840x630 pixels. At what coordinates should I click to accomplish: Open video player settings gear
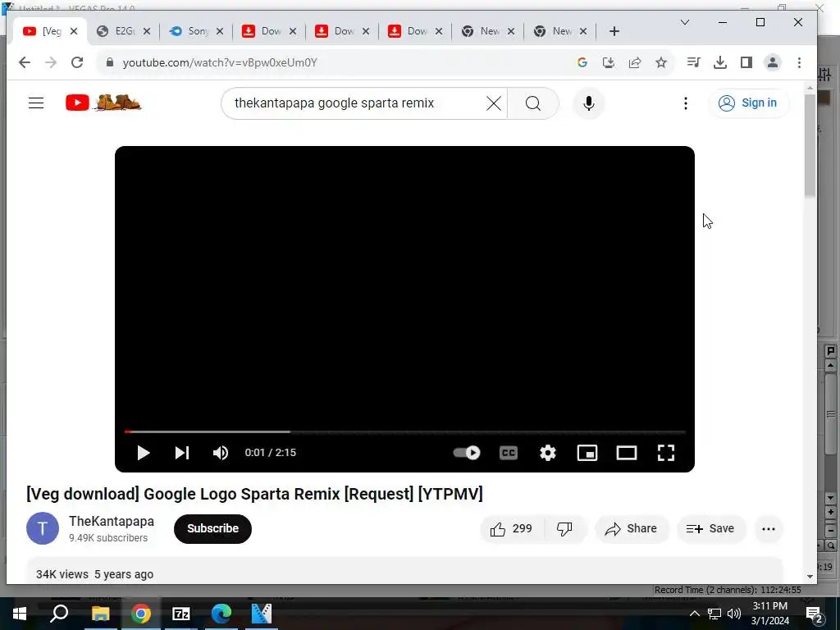click(547, 453)
